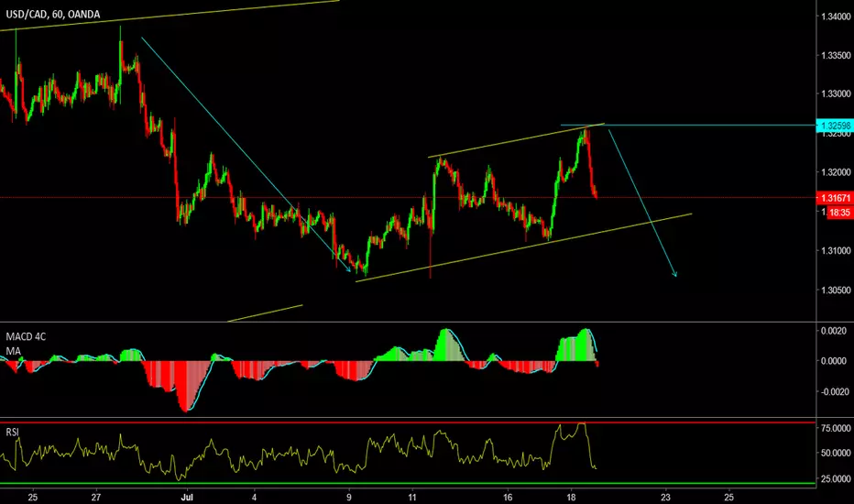Click the red 1.31671 current price tag
Image resolution: width=854 pixels, height=504 pixels.
(x=835, y=198)
